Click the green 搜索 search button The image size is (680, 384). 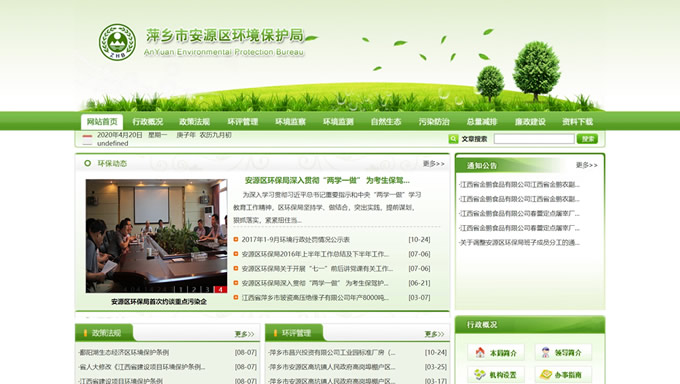point(588,139)
